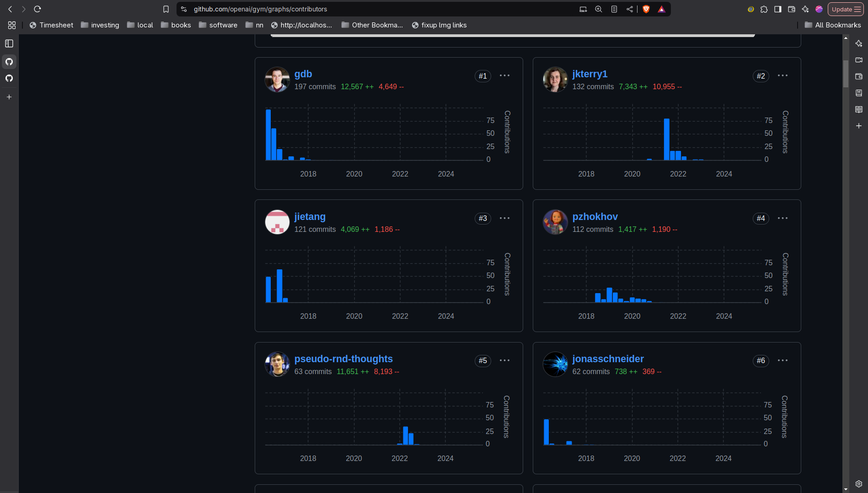
Task: Open the zoom magnifier icon in address bar
Action: (599, 9)
